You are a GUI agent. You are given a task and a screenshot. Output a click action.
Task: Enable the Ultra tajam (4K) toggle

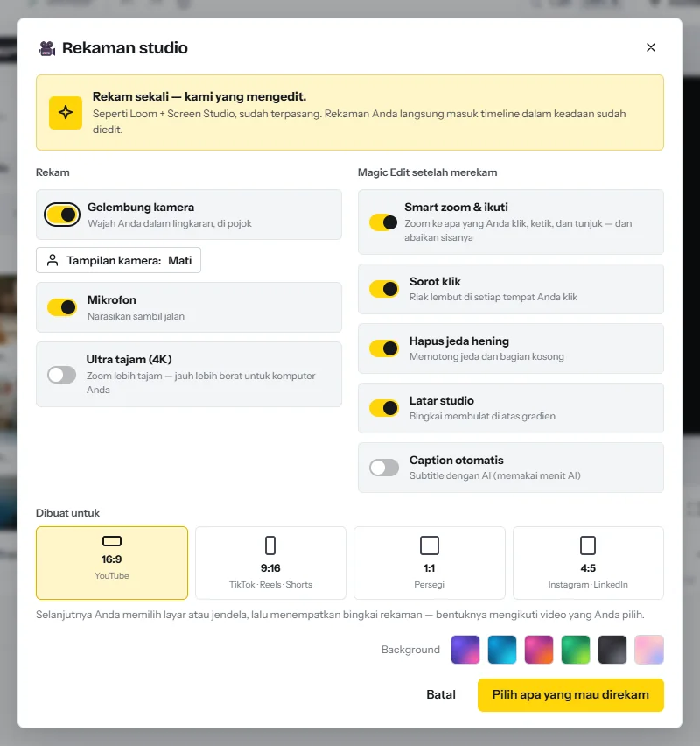(x=62, y=375)
